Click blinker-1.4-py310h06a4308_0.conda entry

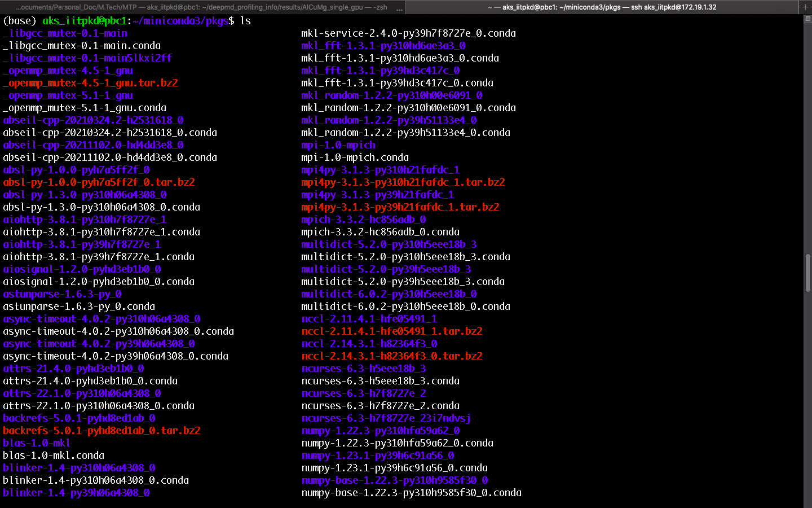click(x=96, y=480)
